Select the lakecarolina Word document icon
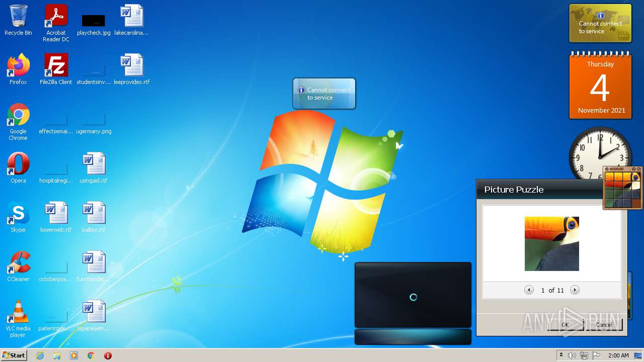Viewport: 644px width, 362px height. [x=131, y=20]
